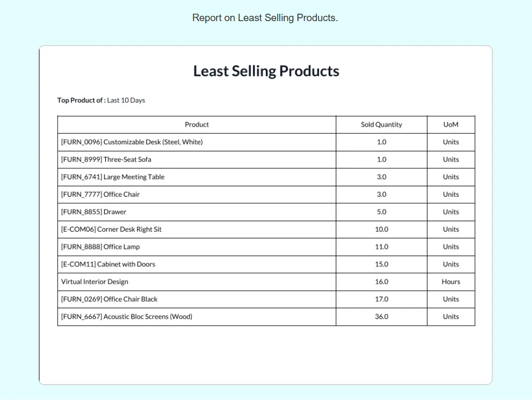Click the 36.0 sold quantity value
This screenshot has height=400, width=532.
coord(381,317)
